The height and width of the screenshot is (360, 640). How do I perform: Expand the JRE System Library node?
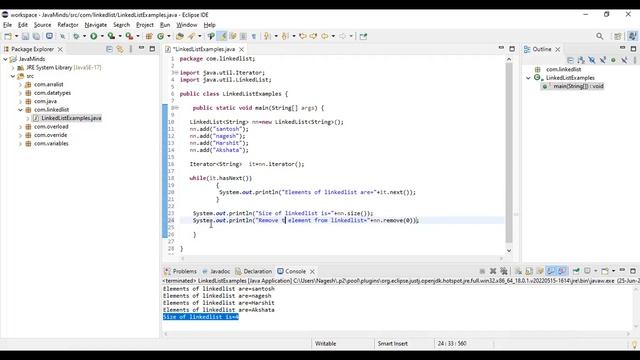(13, 68)
